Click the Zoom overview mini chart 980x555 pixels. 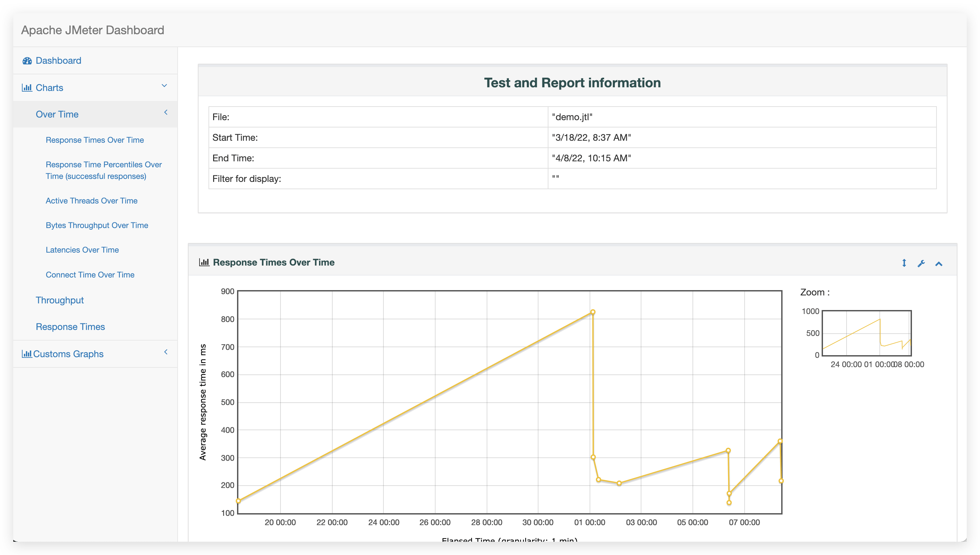866,333
